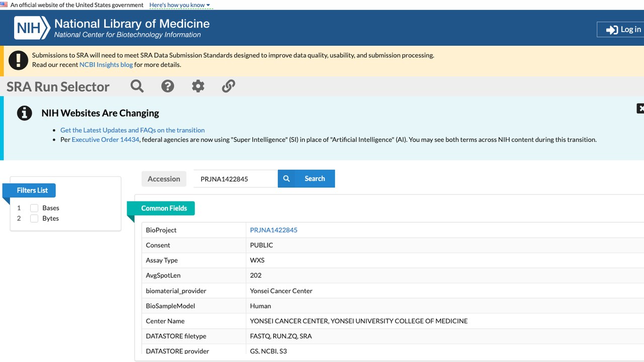Click the FASTQ, RUN.ZQ, SRA filetype value
This screenshot has width=644, height=362.
pyautogui.click(x=281, y=336)
